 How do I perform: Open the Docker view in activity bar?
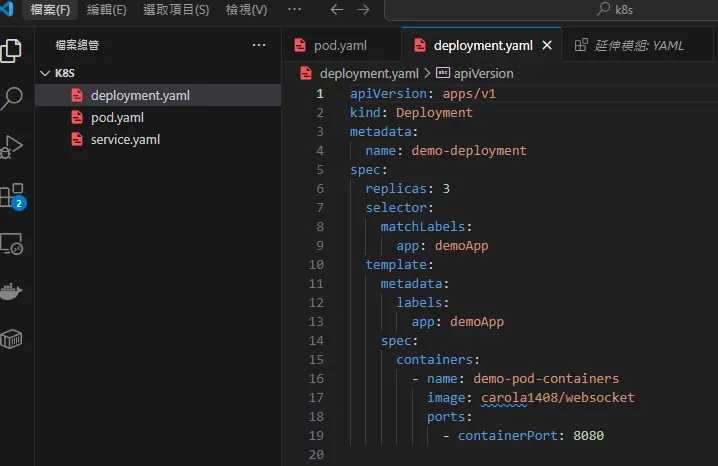(12, 291)
